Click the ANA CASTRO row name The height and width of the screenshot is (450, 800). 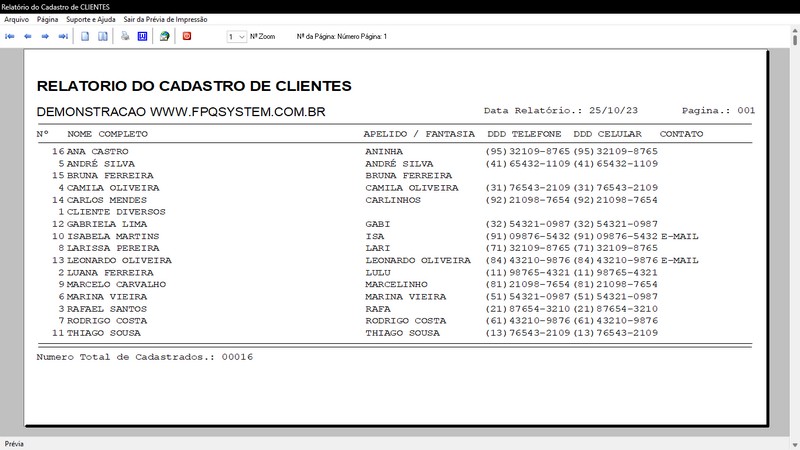[x=97, y=152]
